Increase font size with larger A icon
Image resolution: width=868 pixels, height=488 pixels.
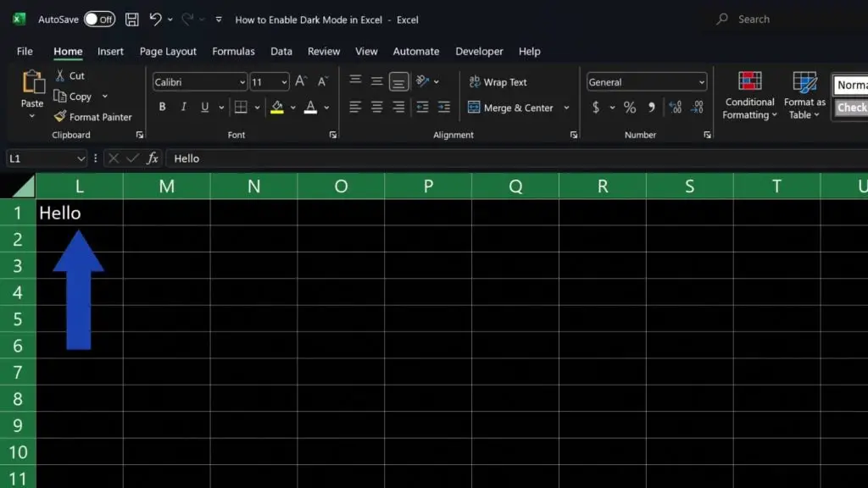tap(301, 82)
